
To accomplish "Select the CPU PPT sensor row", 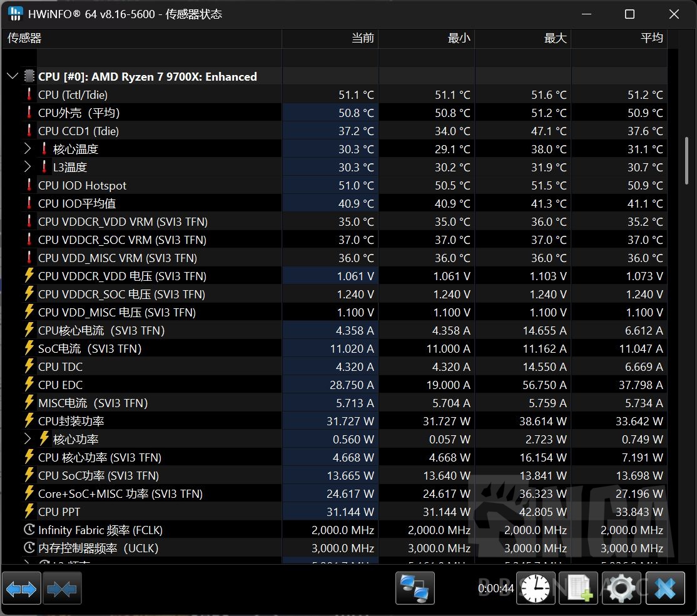I will (x=59, y=512).
